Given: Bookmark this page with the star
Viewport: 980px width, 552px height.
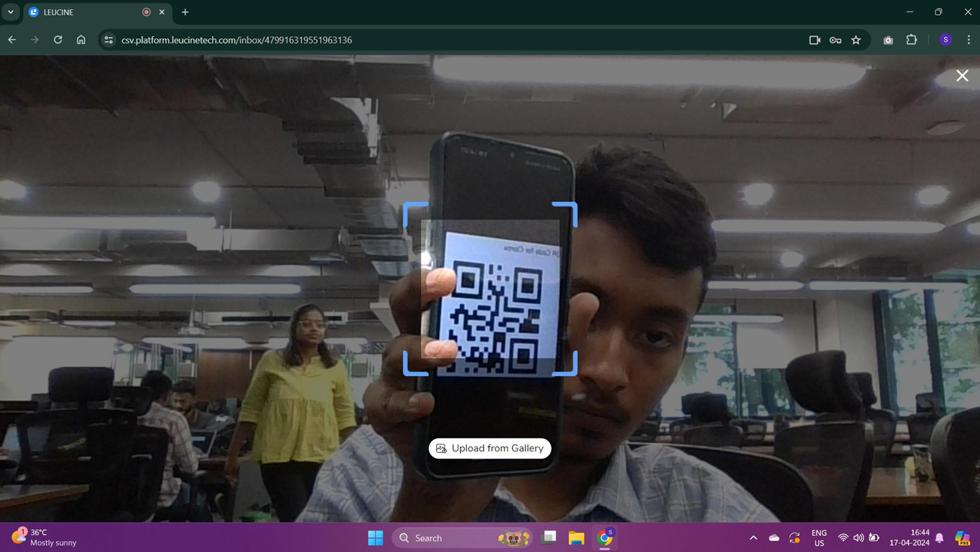Looking at the screenshot, I should (x=856, y=40).
